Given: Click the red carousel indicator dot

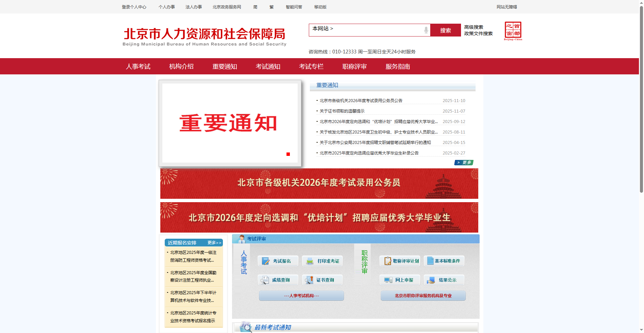Looking at the screenshot, I should [x=288, y=154].
